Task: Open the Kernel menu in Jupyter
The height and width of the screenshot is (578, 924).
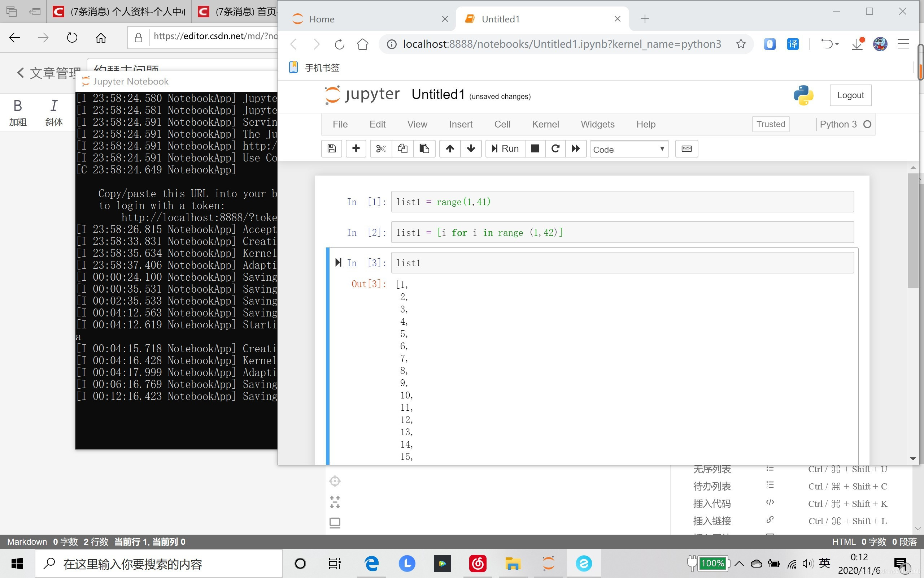Action: [x=545, y=124]
